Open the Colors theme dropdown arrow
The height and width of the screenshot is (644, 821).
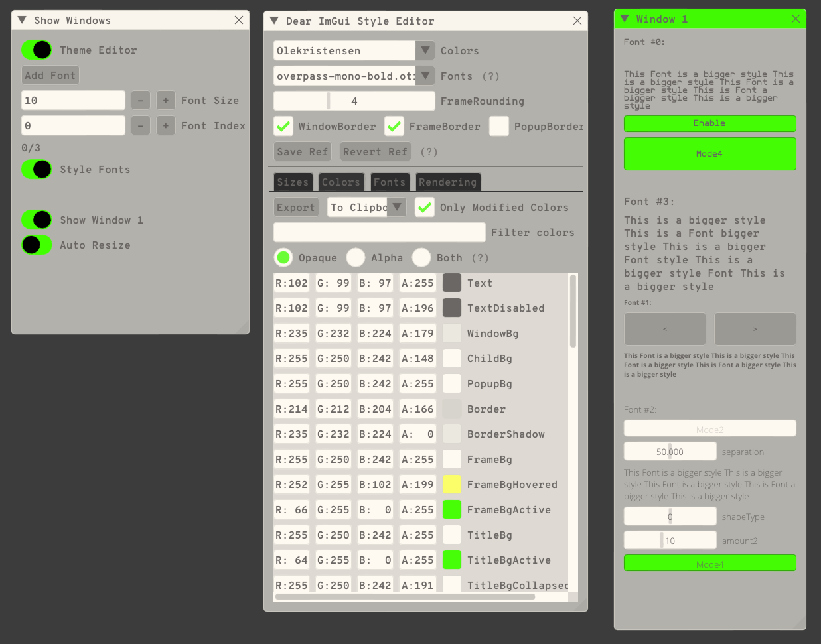[x=425, y=50]
